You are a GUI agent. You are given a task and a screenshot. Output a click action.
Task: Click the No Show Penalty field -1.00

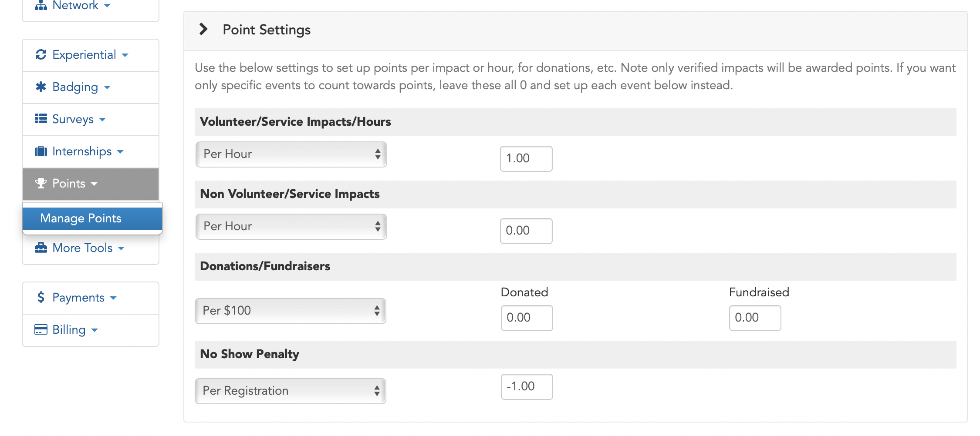click(x=527, y=386)
